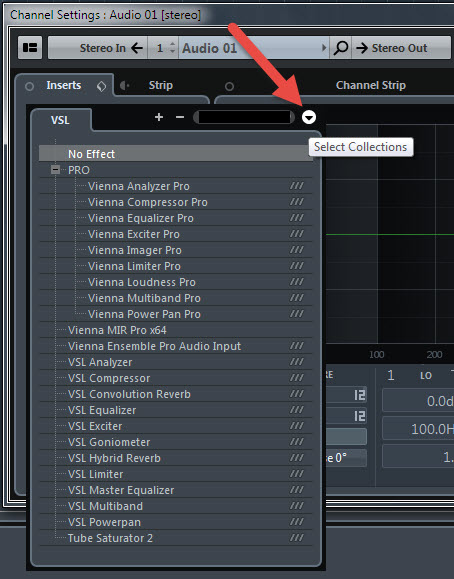
Task: Choose Vienna Exciter Pro
Action: point(176,234)
